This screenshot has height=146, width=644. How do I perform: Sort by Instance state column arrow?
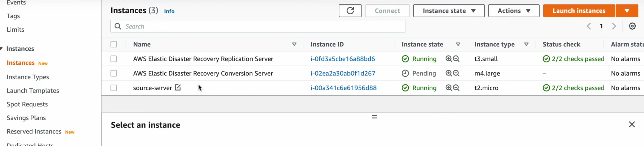click(458, 44)
